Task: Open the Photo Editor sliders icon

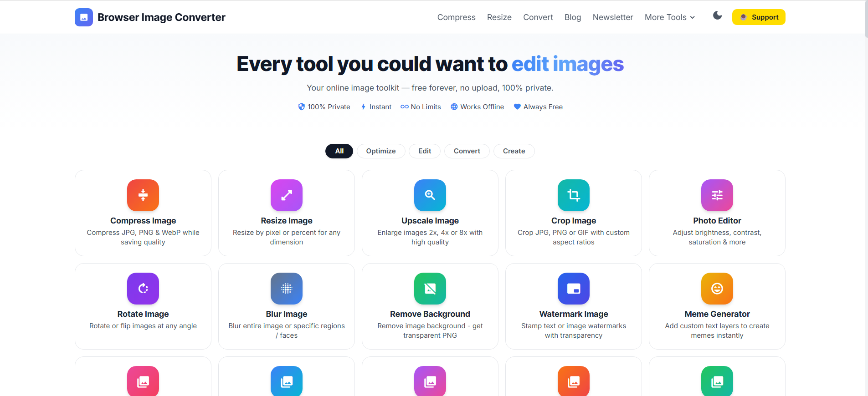Action: (x=717, y=195)
